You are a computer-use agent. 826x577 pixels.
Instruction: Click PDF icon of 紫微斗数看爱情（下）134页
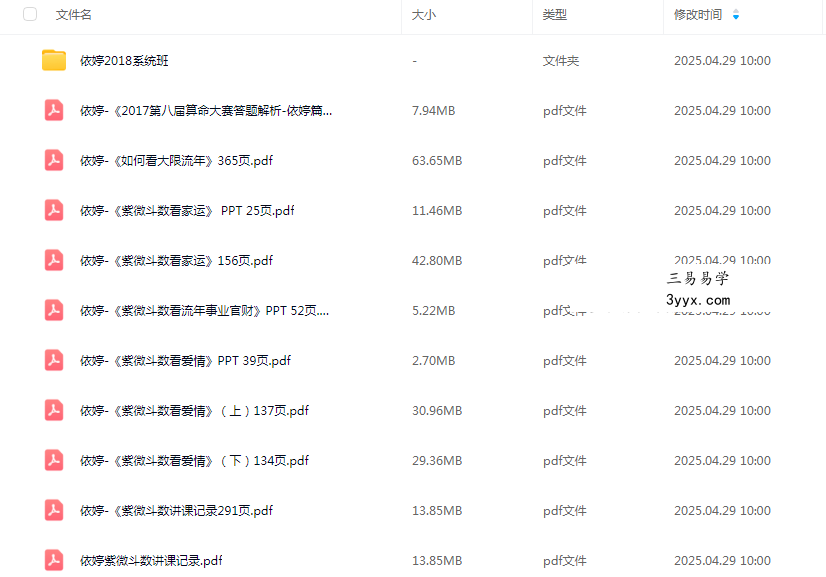coord(54,461)
